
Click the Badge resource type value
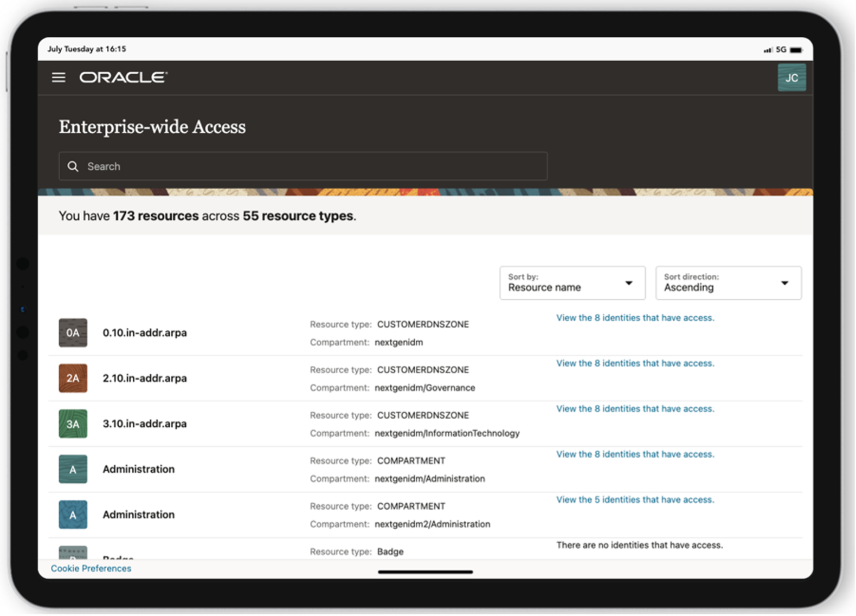390,552
